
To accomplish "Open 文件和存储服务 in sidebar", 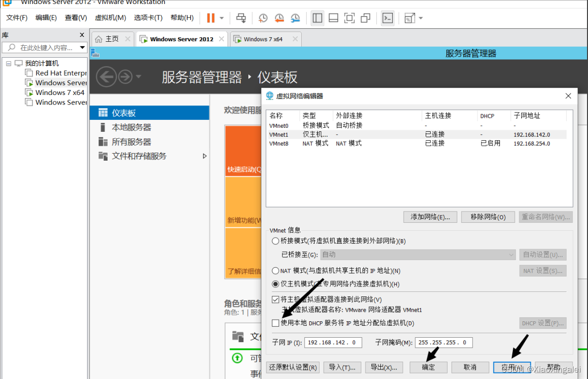I will pos(149,156).
